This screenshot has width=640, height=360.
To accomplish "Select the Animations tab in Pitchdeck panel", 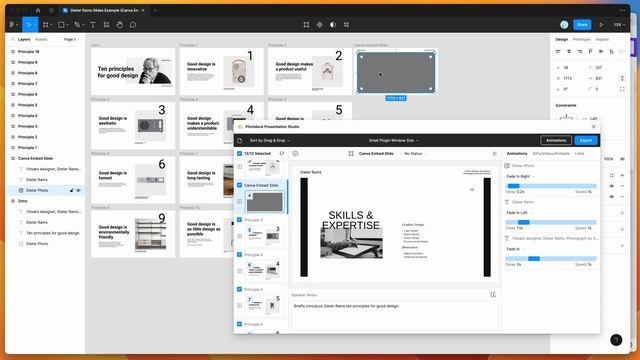I will [517, 153].
